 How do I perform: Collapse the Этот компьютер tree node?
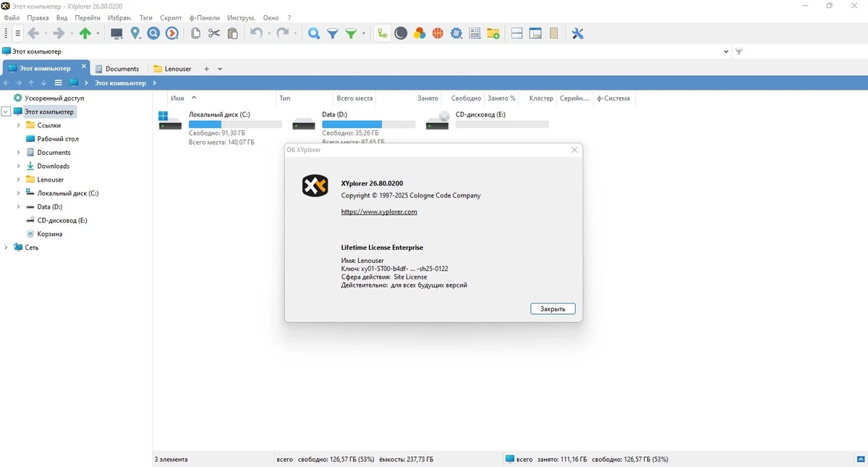click(7, 112)
